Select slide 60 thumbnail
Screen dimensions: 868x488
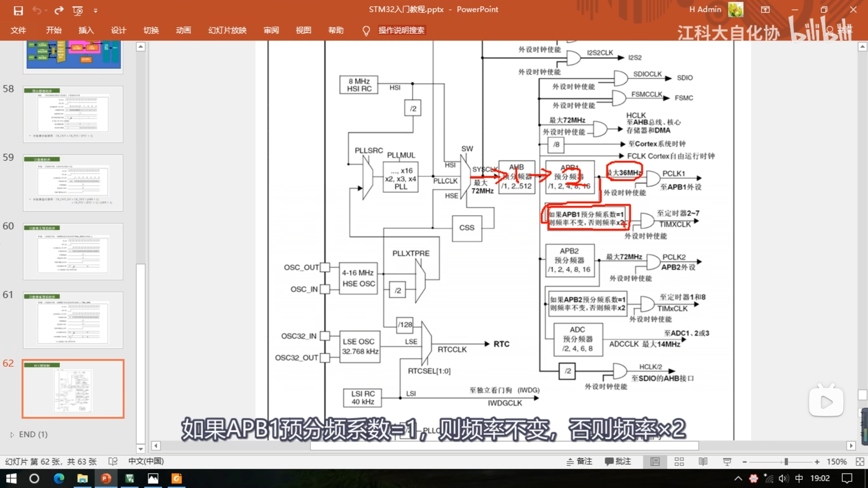[73, 251]
